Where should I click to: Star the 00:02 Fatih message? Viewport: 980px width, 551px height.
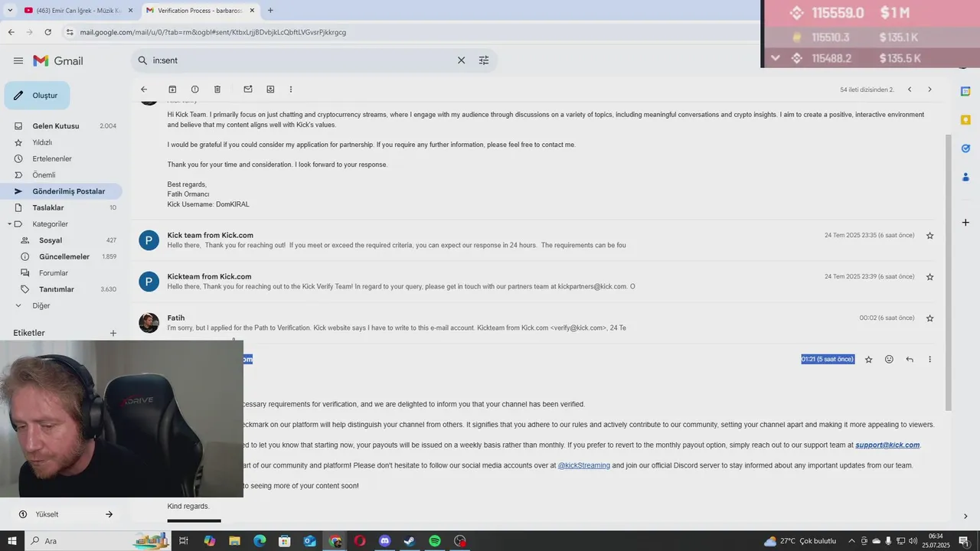pos(930,318)
